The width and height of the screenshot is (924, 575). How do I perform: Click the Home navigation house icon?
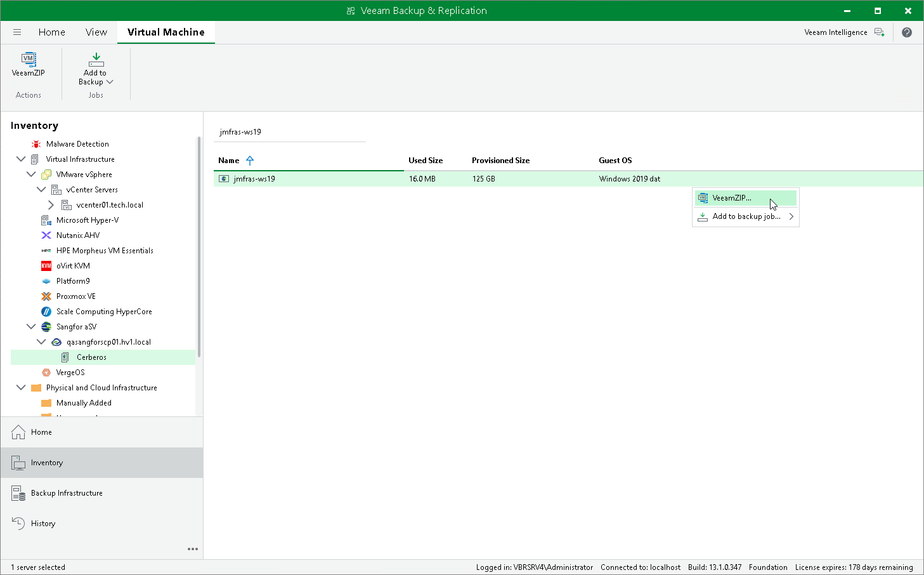18,432
